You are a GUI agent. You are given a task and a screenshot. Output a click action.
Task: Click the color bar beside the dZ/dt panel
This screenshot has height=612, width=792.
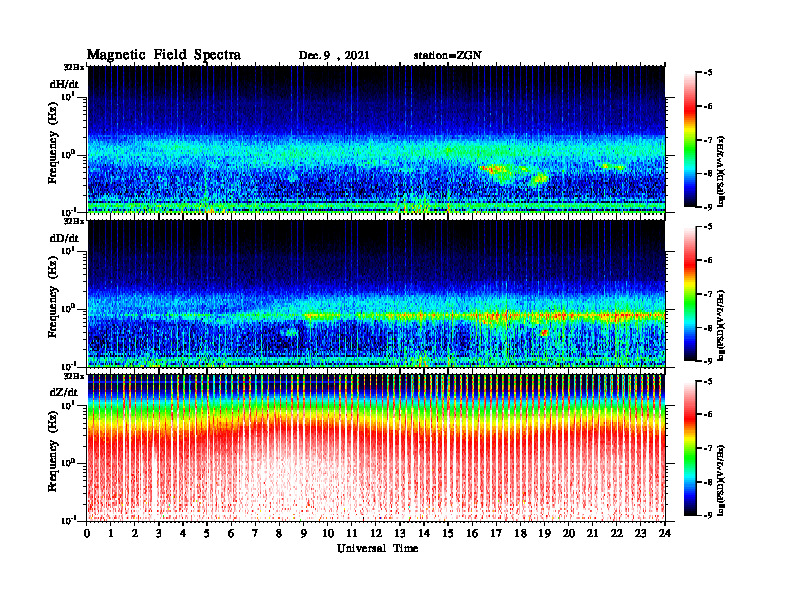pyautogui.click(x=690, y=448)
